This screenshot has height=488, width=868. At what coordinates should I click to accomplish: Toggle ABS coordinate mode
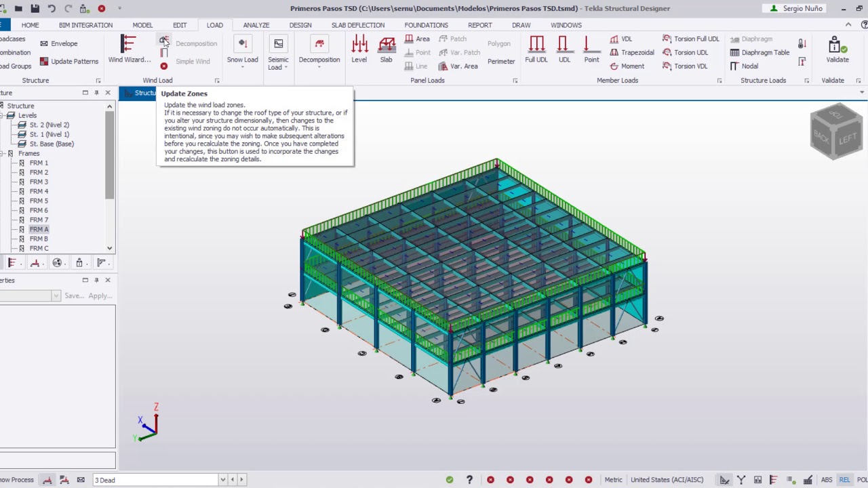[827, 480]
